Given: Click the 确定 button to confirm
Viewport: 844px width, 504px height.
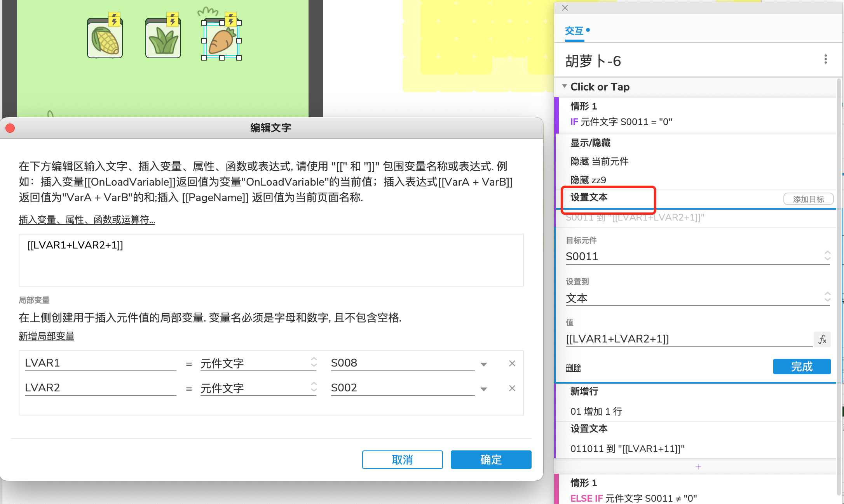Looking at the screenshot, I should (x=491, y=459).
